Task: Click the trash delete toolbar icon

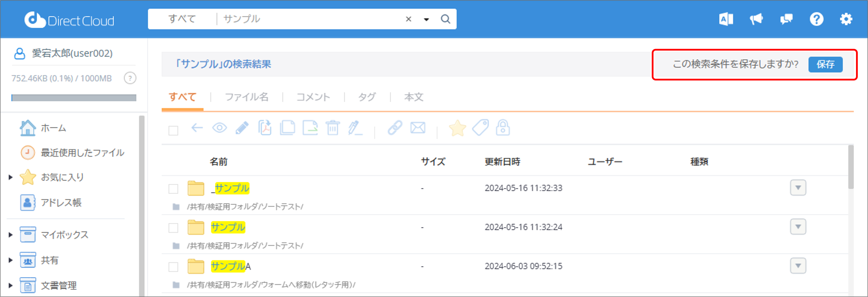Action: click(333, 128)
